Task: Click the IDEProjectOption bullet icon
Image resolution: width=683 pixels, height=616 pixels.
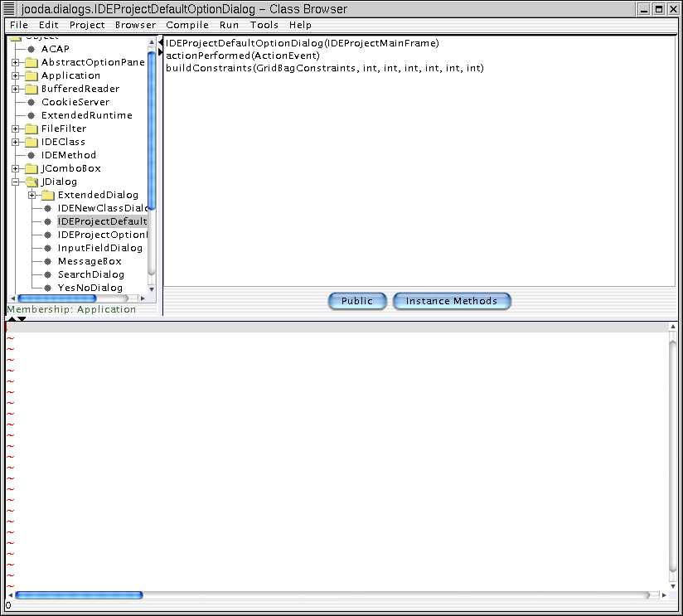Action: coord(48,235)
